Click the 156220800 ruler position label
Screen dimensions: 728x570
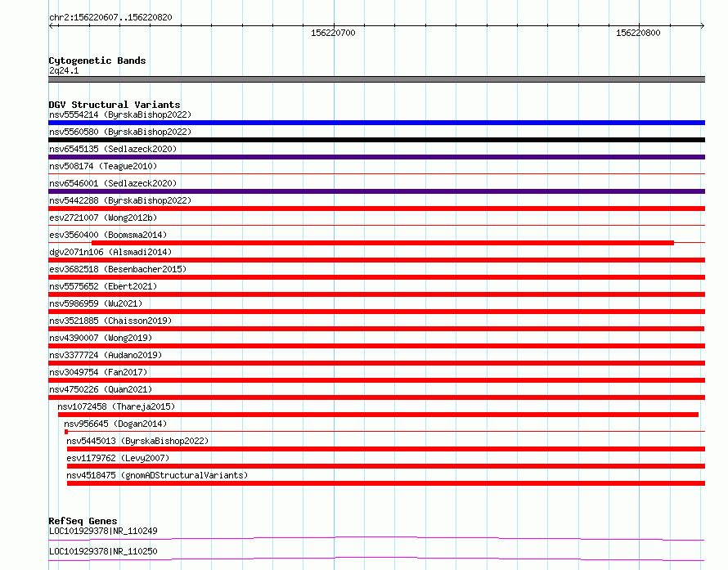tap(638, 33)
